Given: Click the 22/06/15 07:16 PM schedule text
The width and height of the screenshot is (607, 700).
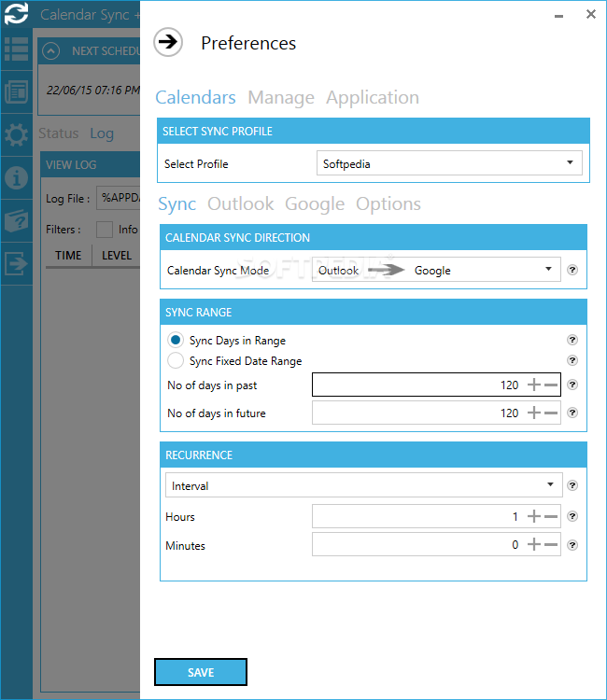Looking at the screenshot, I should [93, 91].
